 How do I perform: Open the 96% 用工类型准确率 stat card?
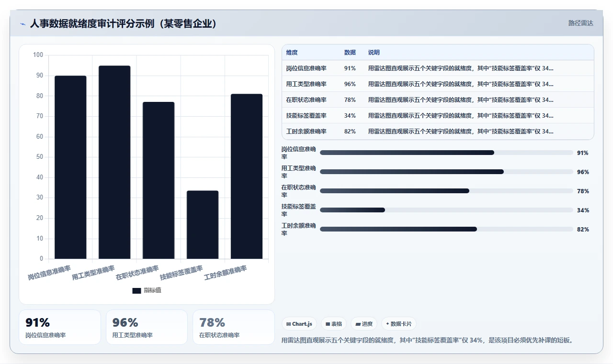pos(147,327)
